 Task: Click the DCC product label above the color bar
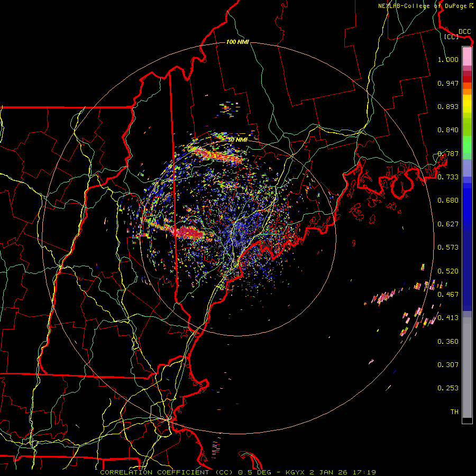pyautogui.click(x=464, y=32)
